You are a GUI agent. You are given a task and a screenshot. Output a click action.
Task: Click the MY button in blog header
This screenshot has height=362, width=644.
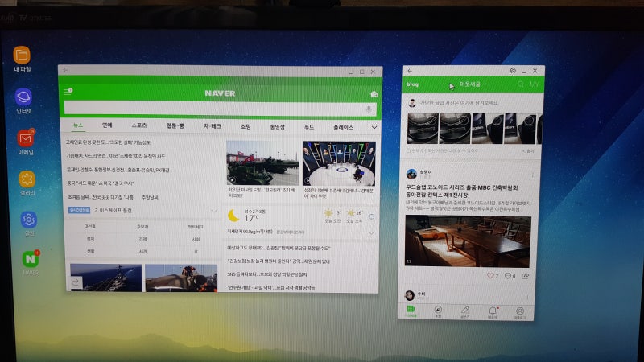534,84
